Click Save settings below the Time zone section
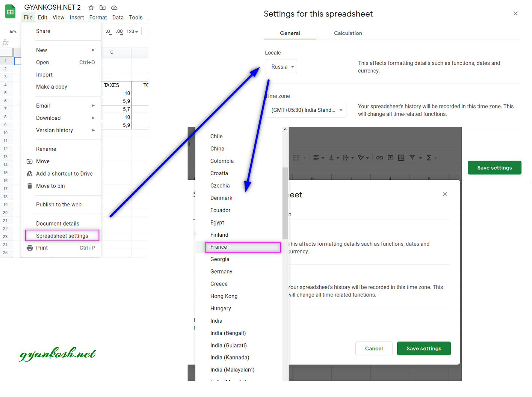The image size is (532, 397). (x=494, y=168)
